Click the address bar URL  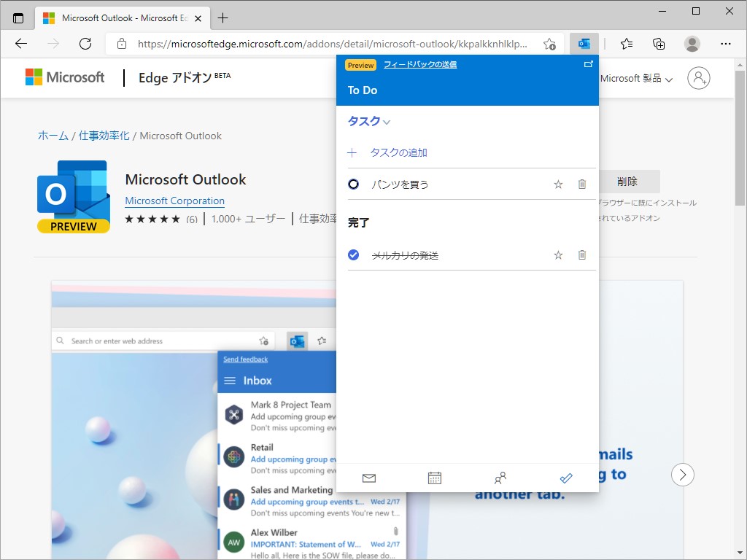point(332,44)
